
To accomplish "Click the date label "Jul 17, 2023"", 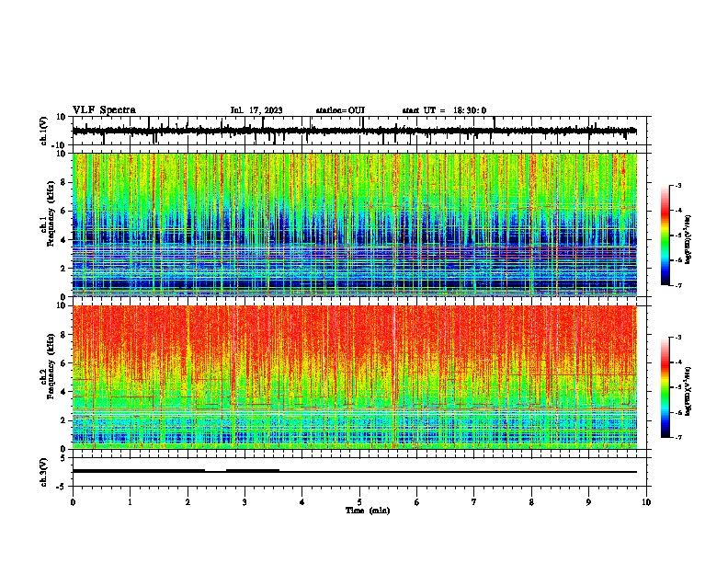I will coord(256,110).
